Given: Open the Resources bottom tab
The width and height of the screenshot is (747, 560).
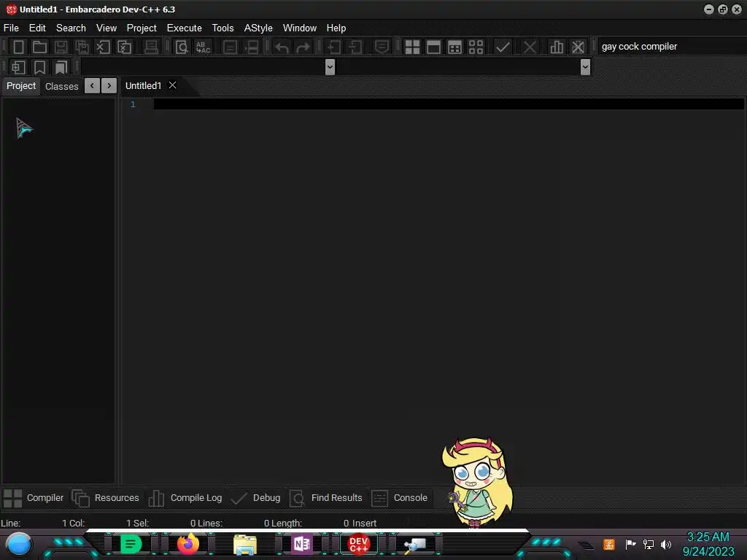Looking at the screenshot, I should pos(105,498).
